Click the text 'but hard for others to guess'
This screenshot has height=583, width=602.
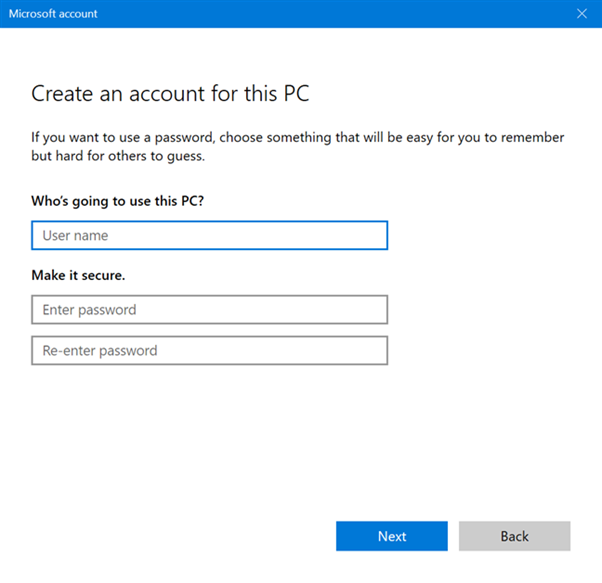click(125, 156)
